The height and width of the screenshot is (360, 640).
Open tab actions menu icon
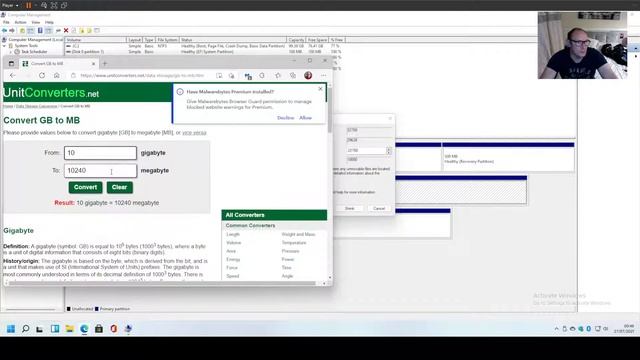coord(11,64)
